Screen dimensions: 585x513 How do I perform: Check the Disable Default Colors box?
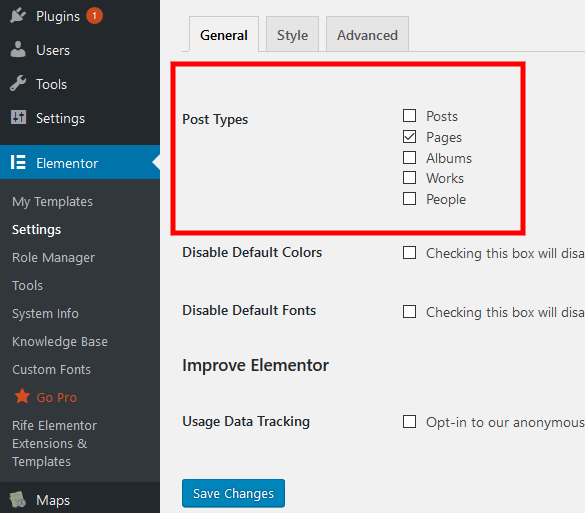point(409,253)
